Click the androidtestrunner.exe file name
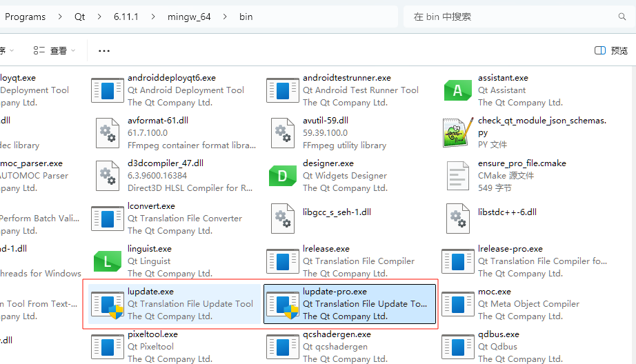Screen dimensions: 636x364 pyautogui.click(x=347, y=78)
